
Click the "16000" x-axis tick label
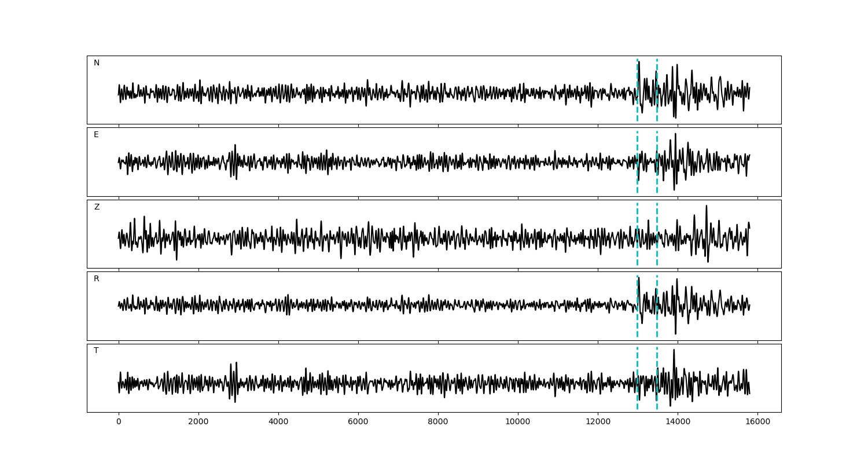point(757,422)
